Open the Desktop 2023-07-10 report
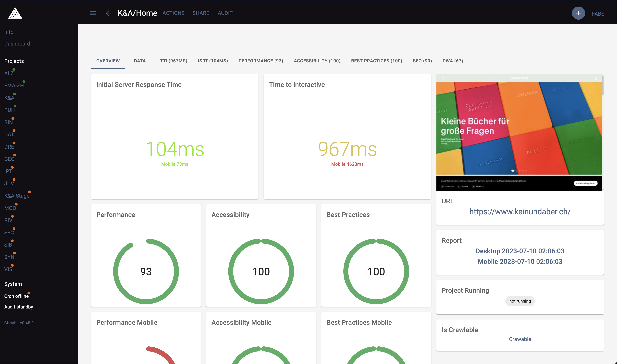 [x=519, y=251]
